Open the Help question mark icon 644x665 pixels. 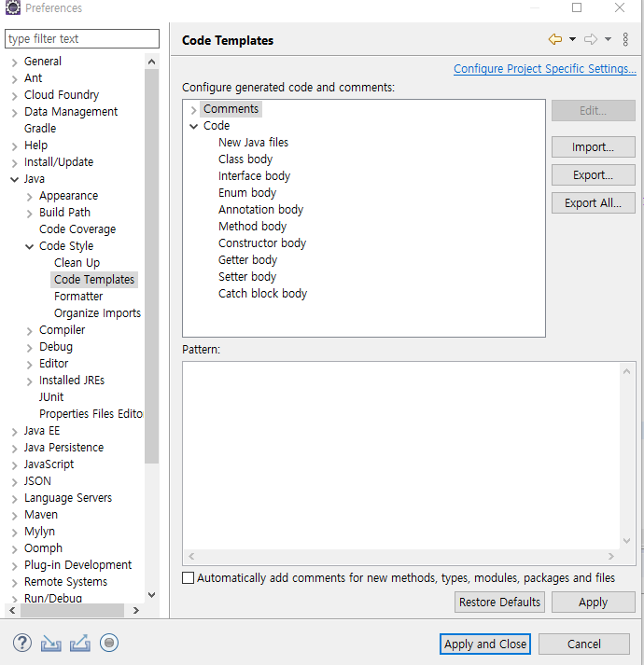(x=22, y=643)
